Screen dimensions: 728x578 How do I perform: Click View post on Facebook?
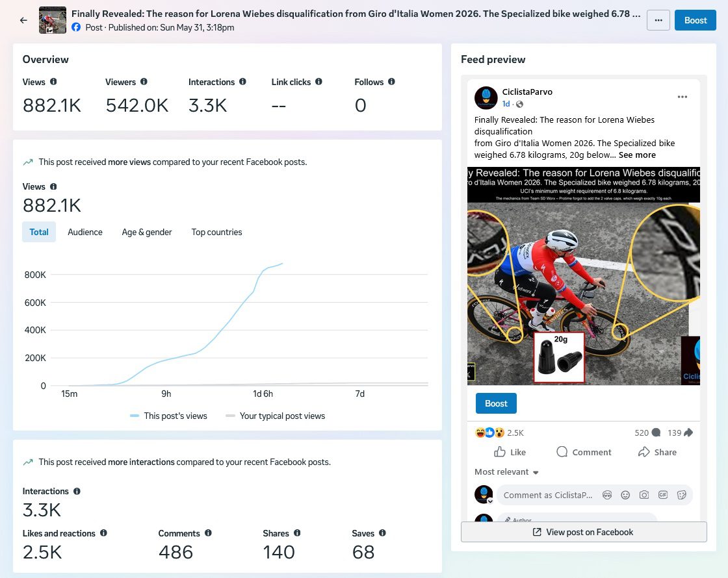click(584, 532)
